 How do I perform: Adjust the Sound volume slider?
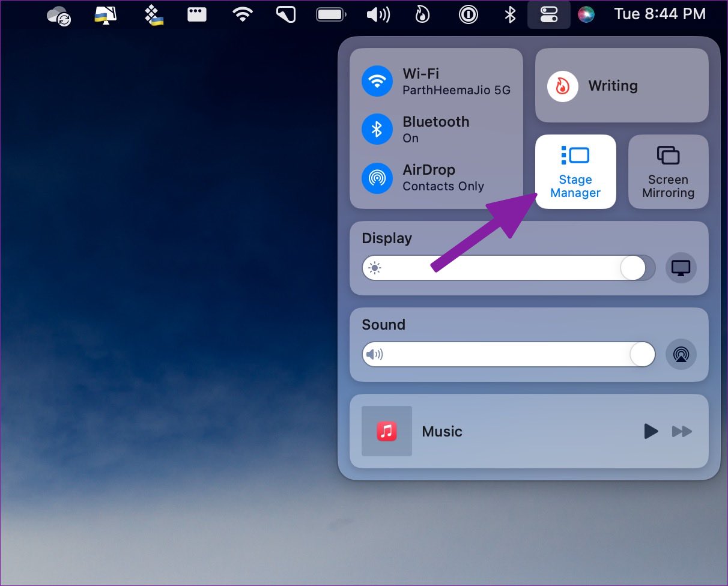508,354
